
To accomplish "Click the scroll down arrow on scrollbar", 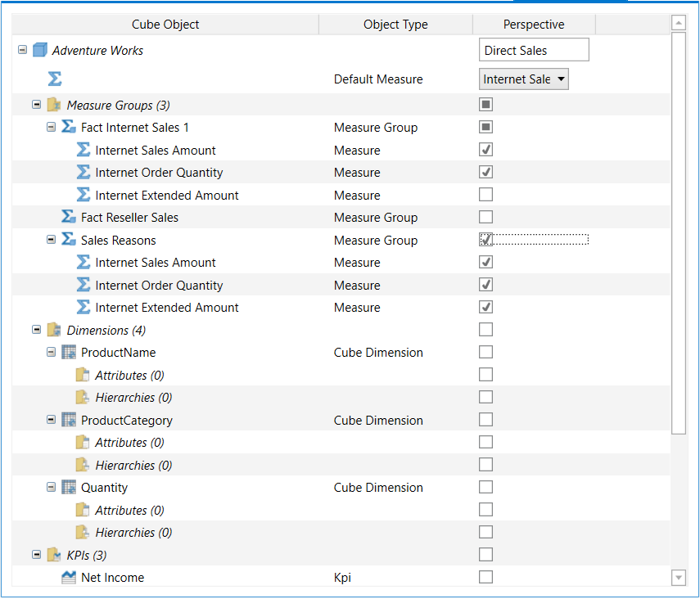I will click(x=678, y=579).
